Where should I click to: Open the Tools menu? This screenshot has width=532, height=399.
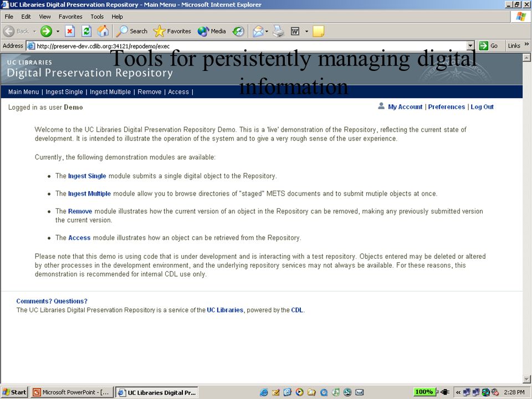96,17
